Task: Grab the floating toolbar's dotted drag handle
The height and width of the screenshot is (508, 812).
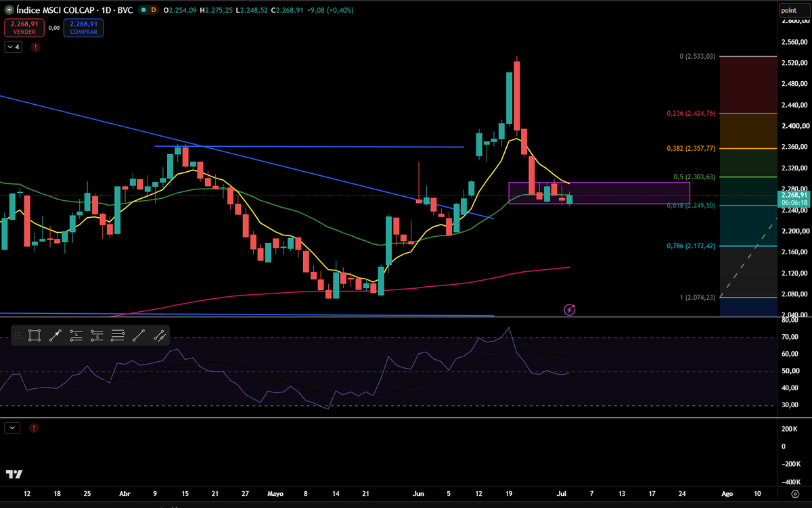Action: 18,335
